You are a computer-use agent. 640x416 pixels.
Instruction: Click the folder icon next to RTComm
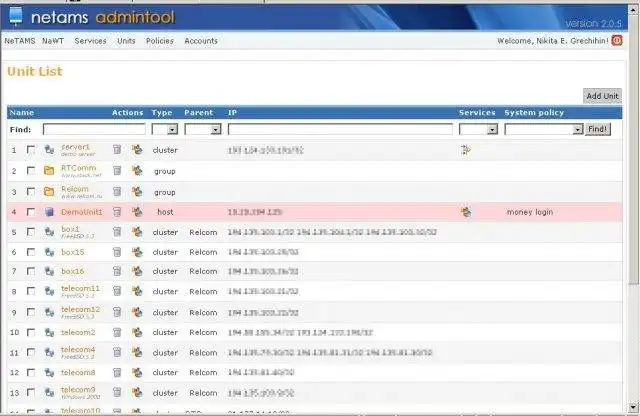point(49,171)
